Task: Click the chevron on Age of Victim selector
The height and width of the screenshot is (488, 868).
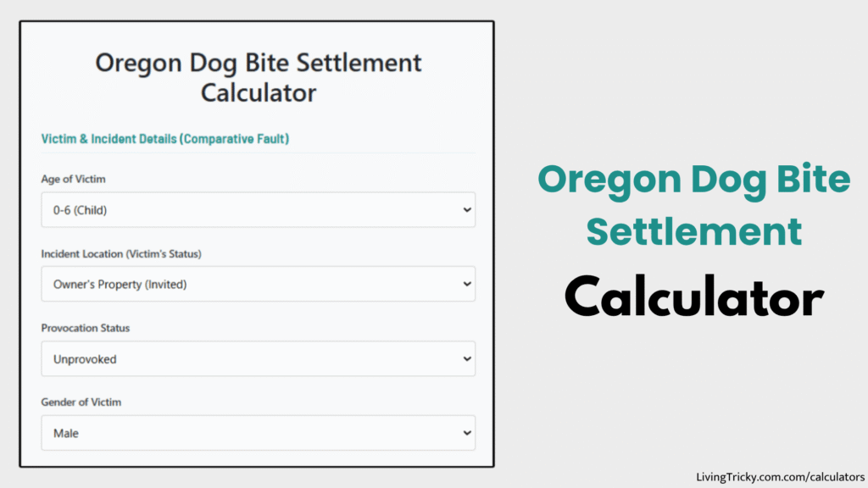Action: pyautogui.click(x=465, y=209)
